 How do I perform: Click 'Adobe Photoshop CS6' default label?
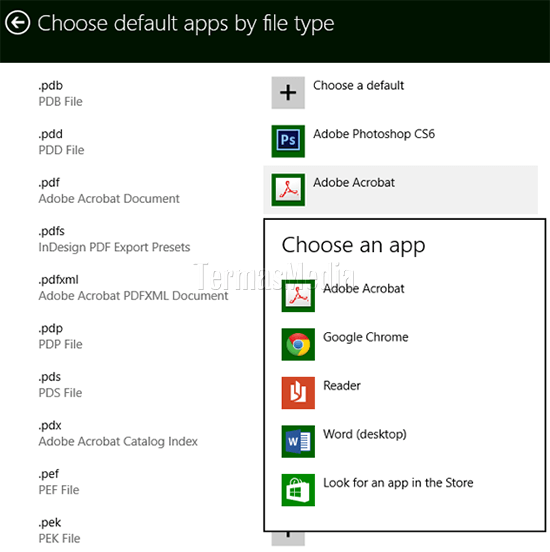pyautogui.click(x=374, y=134)
